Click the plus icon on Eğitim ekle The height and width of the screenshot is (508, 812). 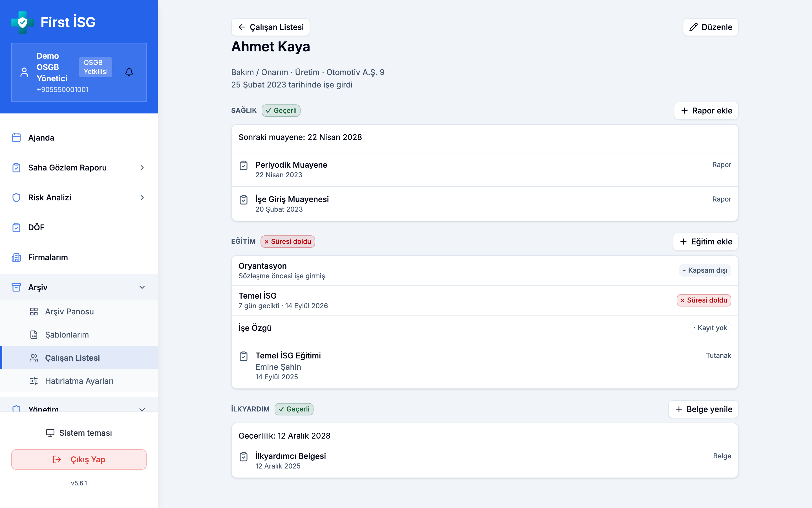pos(683,242)
